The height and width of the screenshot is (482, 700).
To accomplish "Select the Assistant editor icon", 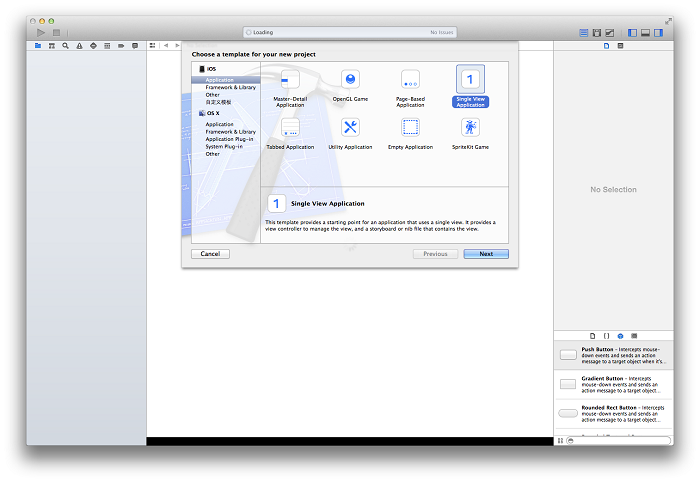I will click(597, 33).
